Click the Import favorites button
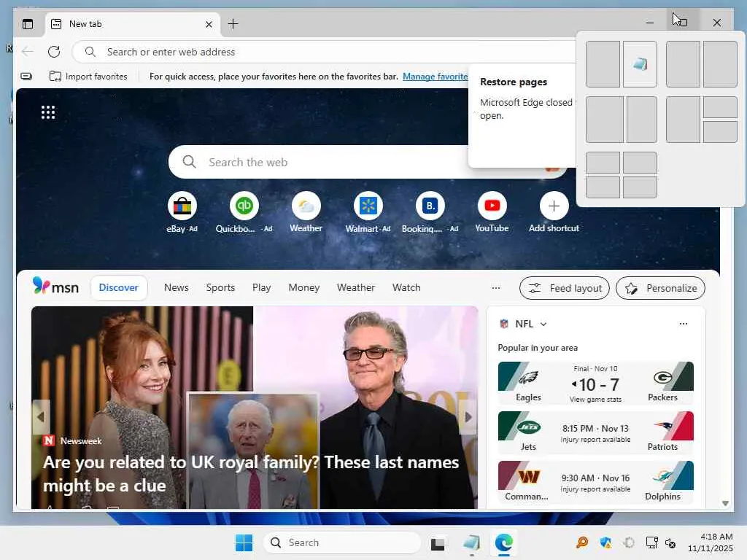The height and width of the screenshot is (560, 747). (x=88, y=76)
